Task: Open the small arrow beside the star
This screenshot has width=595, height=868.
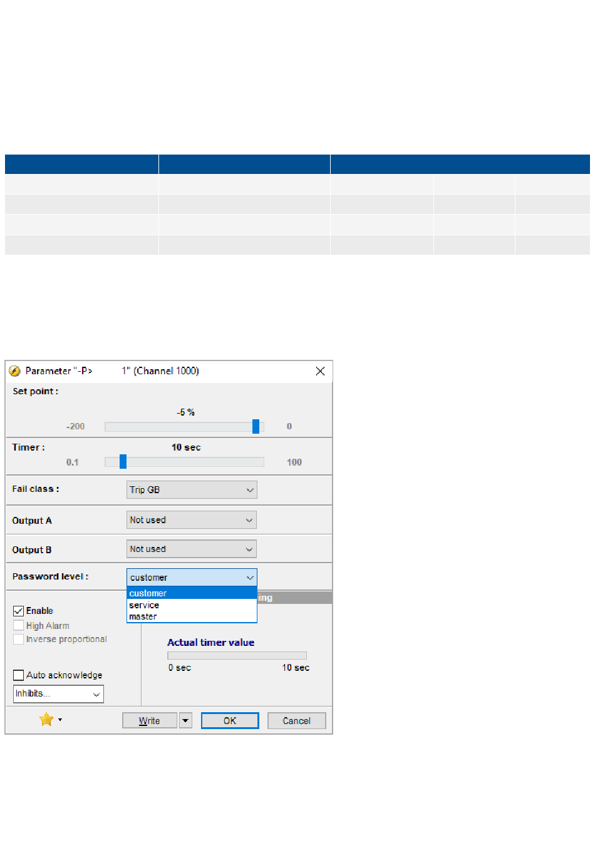Action: click(x=60, y=720)
